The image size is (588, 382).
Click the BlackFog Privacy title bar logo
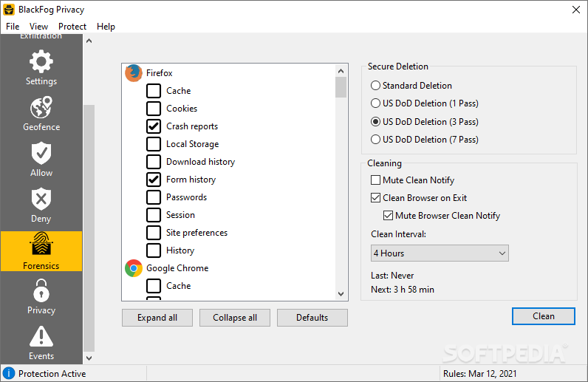coord(9,10)
